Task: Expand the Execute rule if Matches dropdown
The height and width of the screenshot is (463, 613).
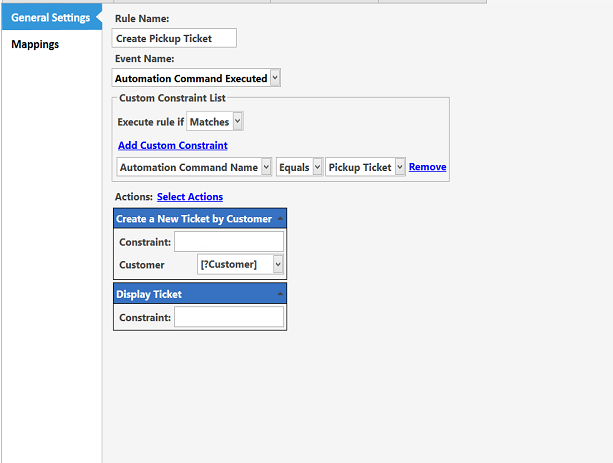Action: click(215, 122)
